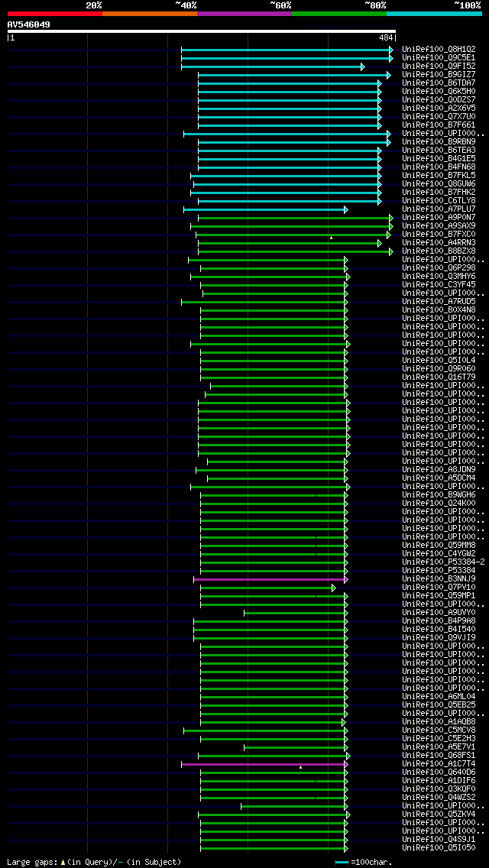489x868 pixels.
Task: Click hit label UniRef100_Q68FS1
Action: (439, 756)
